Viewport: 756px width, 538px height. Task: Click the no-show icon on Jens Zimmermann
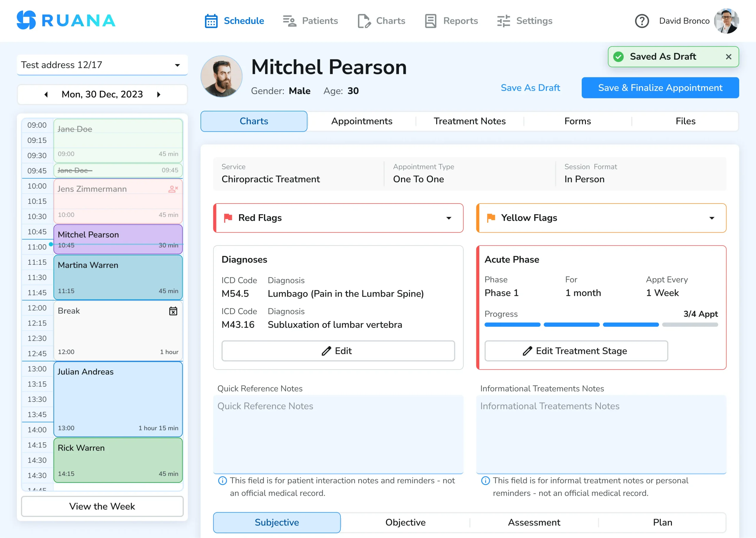coord(173,189)
